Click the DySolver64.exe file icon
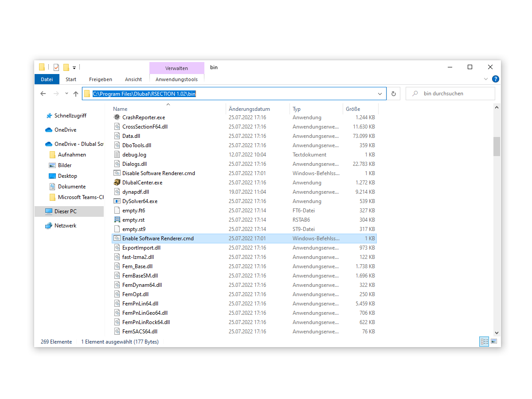The image size is (532, 399). (117, 201)
